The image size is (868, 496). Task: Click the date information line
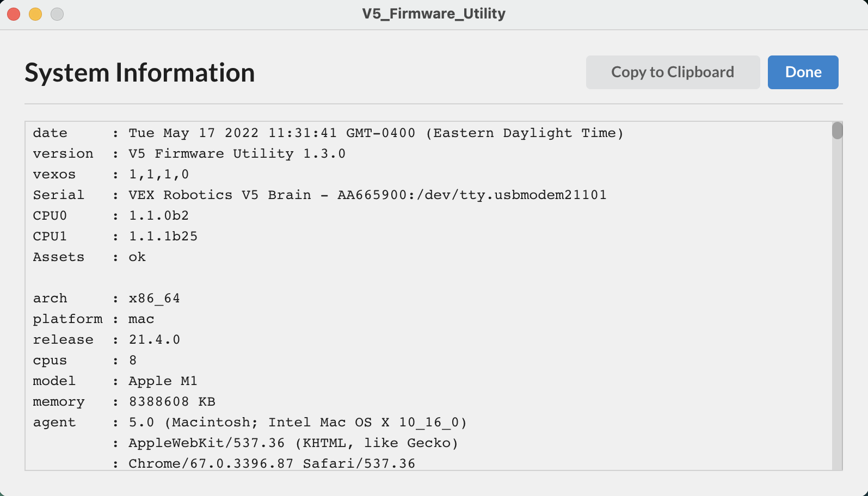(327, 133)
